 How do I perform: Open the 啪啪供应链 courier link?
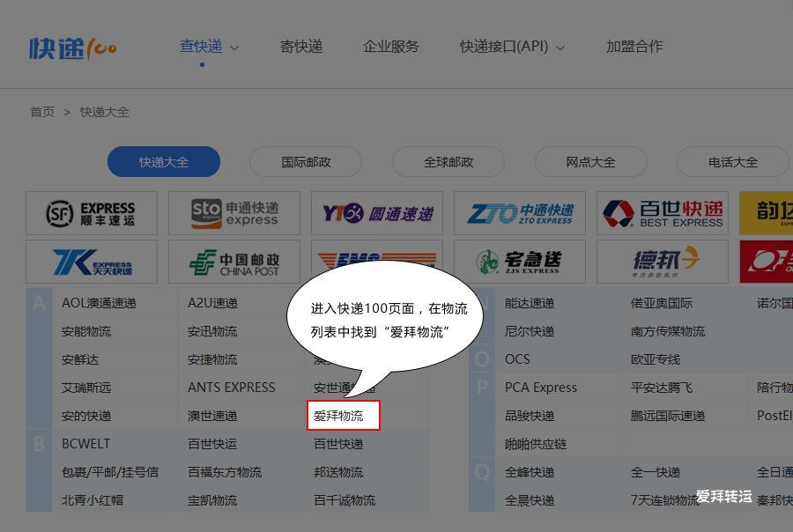[536, 444]
